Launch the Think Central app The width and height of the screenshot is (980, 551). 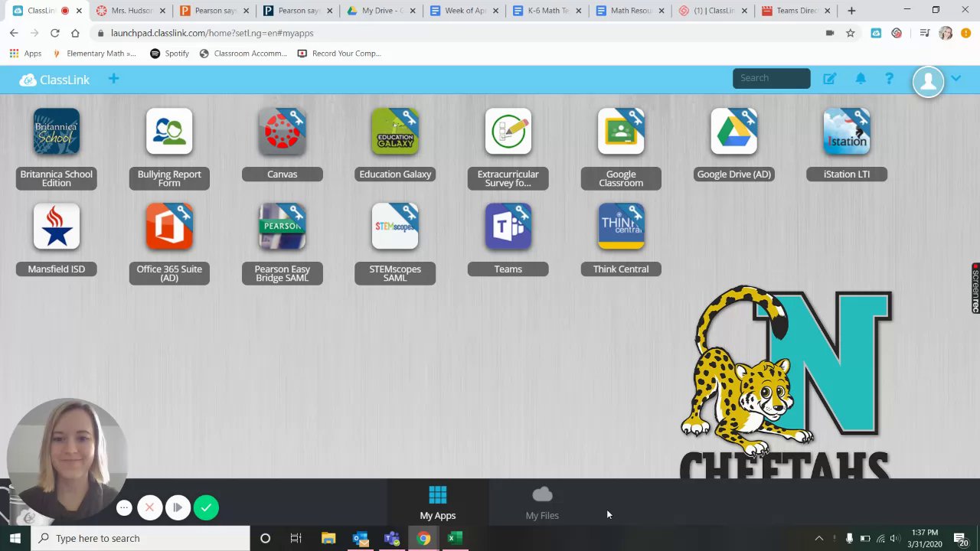pyautogui.click(x=621, y=227)
